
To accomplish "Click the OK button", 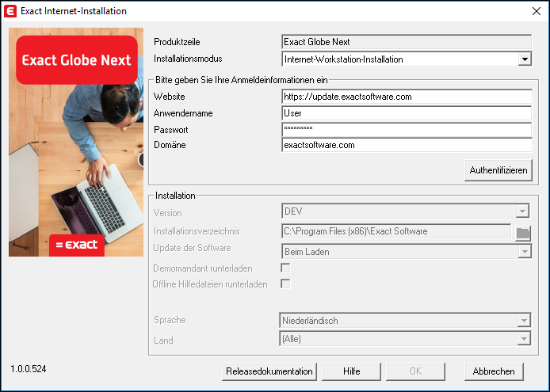I will 415,371.
